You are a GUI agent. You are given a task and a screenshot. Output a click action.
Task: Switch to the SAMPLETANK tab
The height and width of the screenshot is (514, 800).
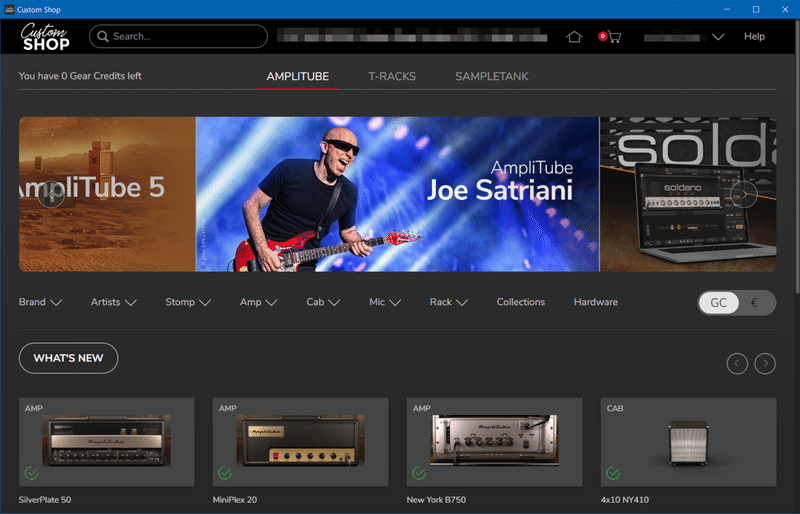pos(491,77)
